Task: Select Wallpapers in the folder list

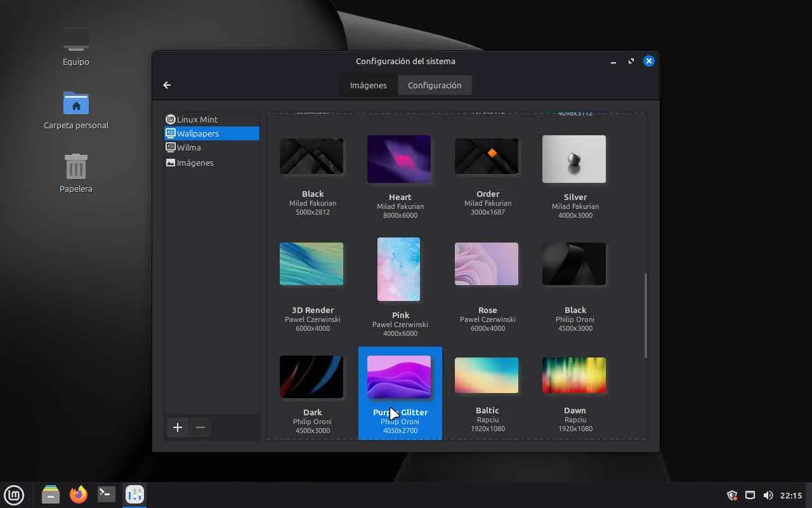Action: coord(212,133)
